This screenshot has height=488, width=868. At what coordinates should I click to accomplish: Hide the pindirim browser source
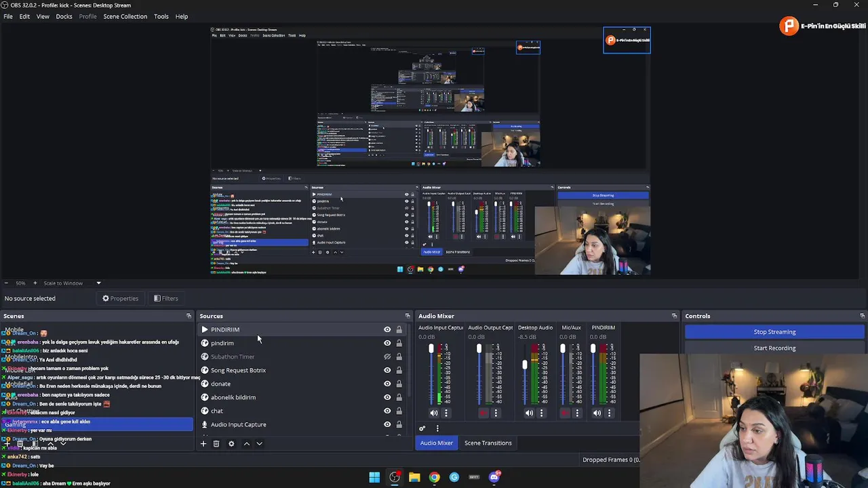point(387,343)
